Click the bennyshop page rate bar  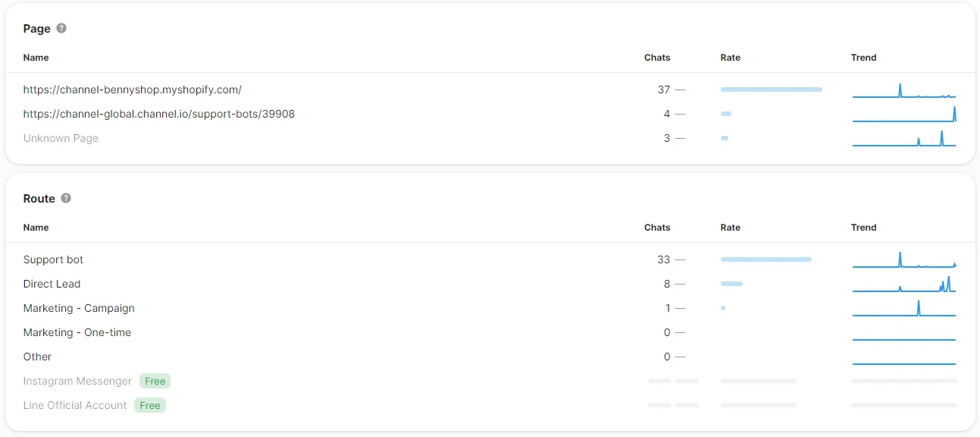pos(771,90)
